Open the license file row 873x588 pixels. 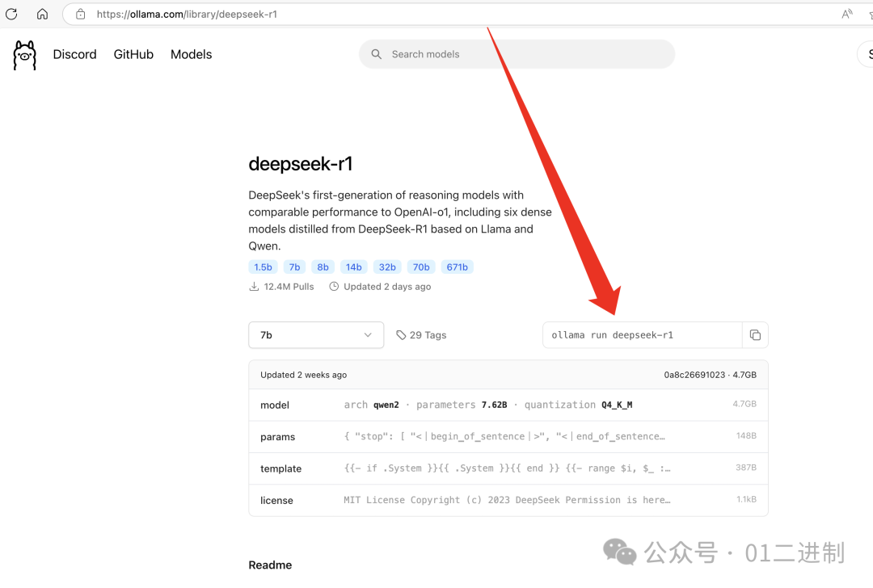[508, 500]
